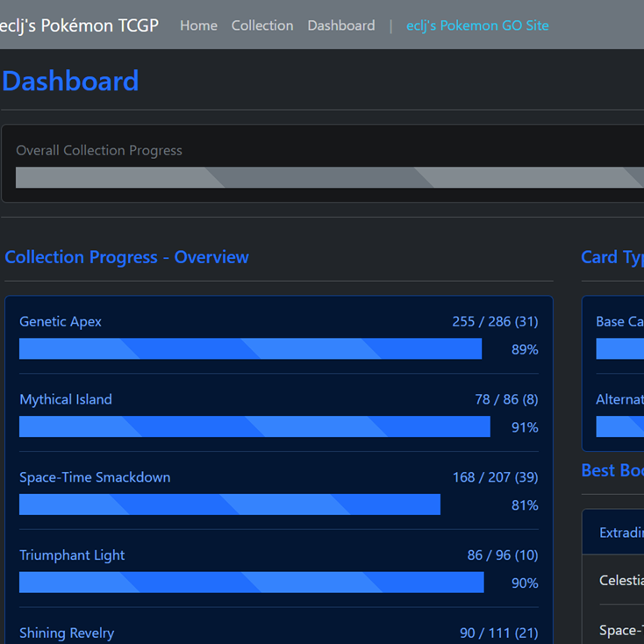Click the Genetic Apex set name
The height and width of the screenshot is (644, 644).
[x=61, y=322]
